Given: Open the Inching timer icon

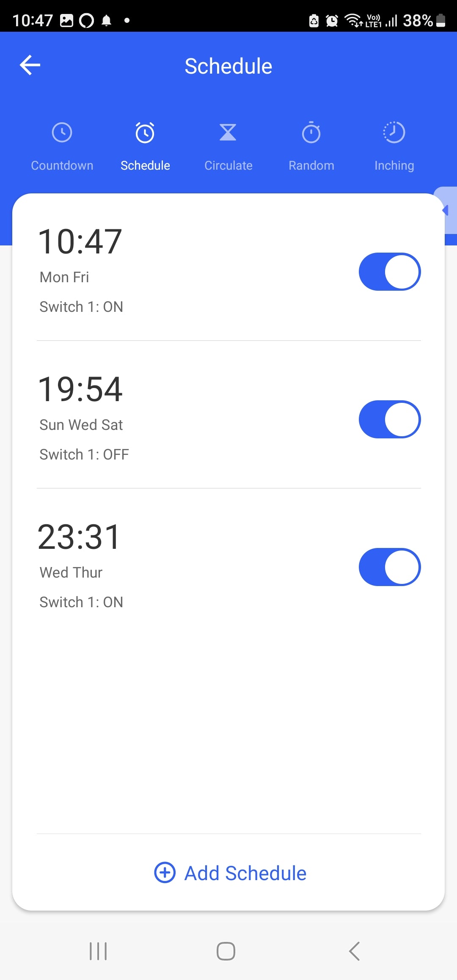Looking at the screenshot, I should [394, 133].
